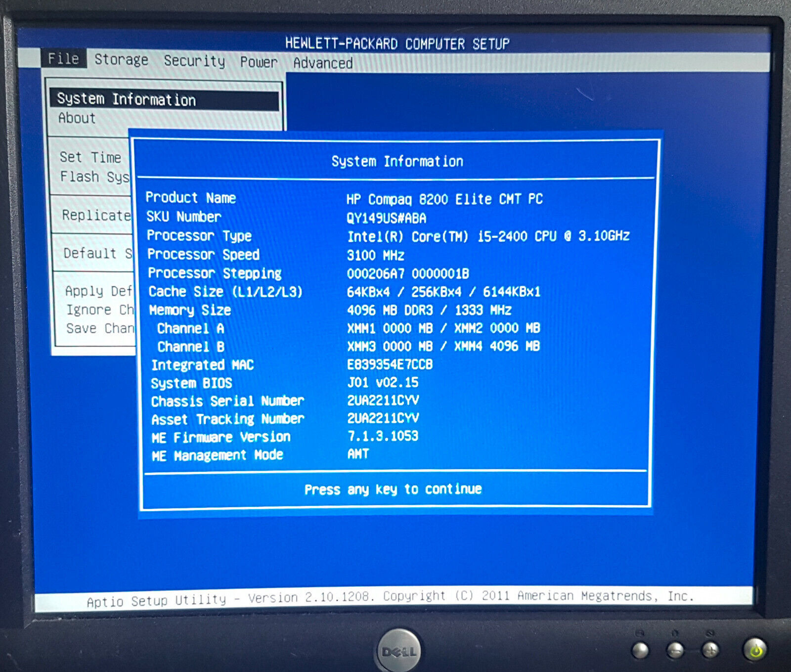Select Flash Sys menu entry

(94, 177)
